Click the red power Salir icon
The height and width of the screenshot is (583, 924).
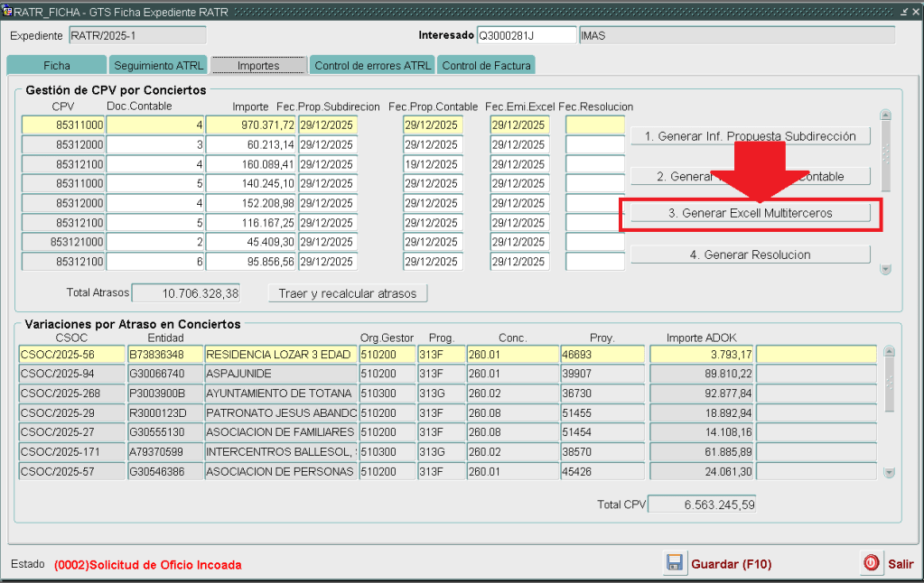(x=871, y=563)
